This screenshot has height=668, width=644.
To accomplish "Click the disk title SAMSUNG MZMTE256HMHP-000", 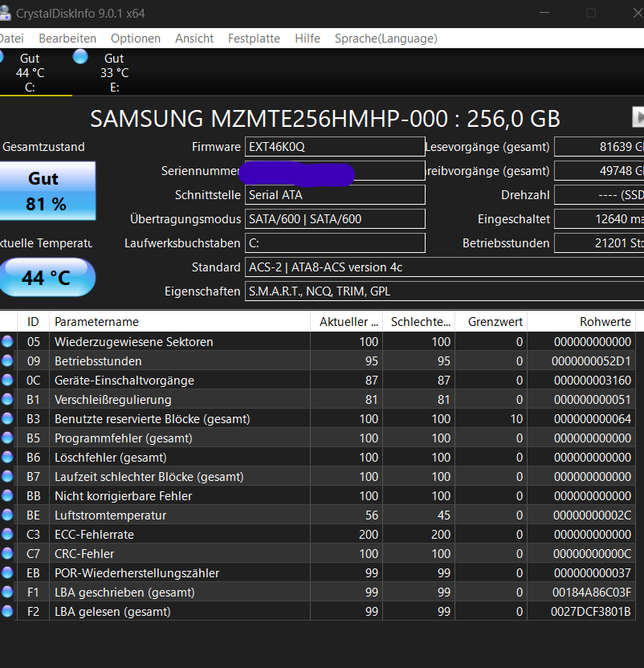I will pyautogui.click(x=325, y=119).
